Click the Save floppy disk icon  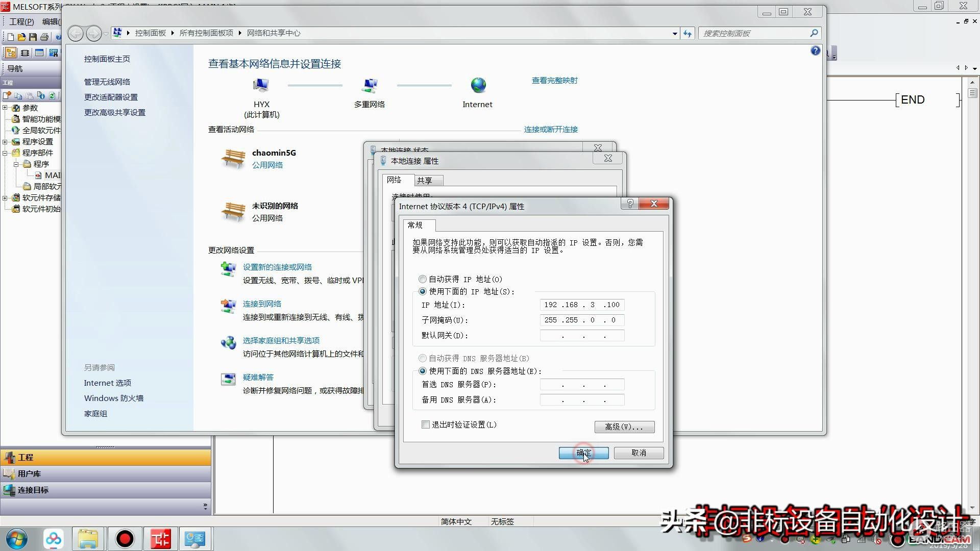33,37
